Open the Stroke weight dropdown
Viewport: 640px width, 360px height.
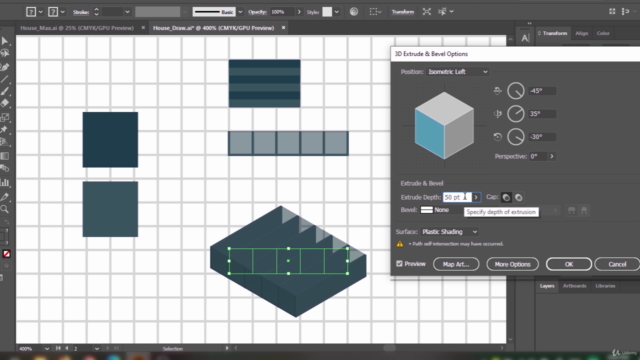pyautogui.click(x=127, y=12)
